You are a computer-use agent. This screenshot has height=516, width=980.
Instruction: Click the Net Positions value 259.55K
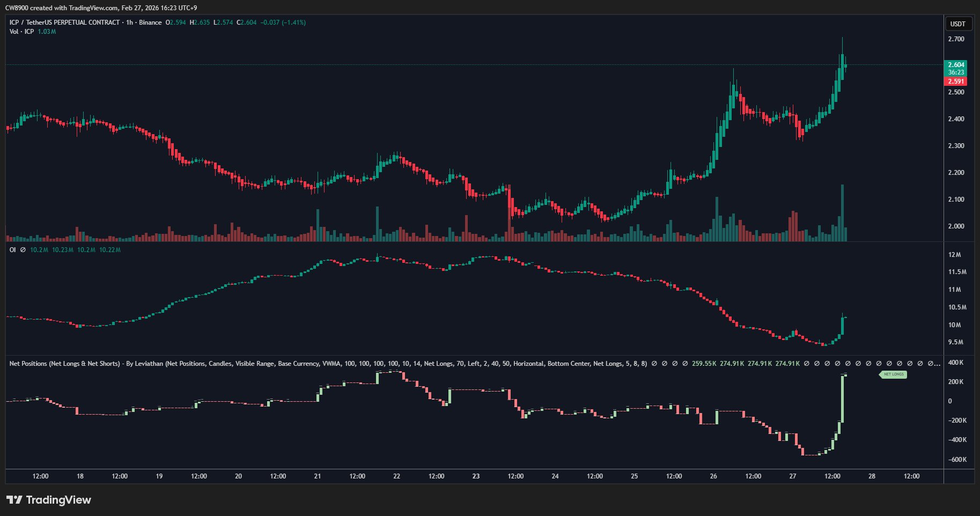click(704, 364)
